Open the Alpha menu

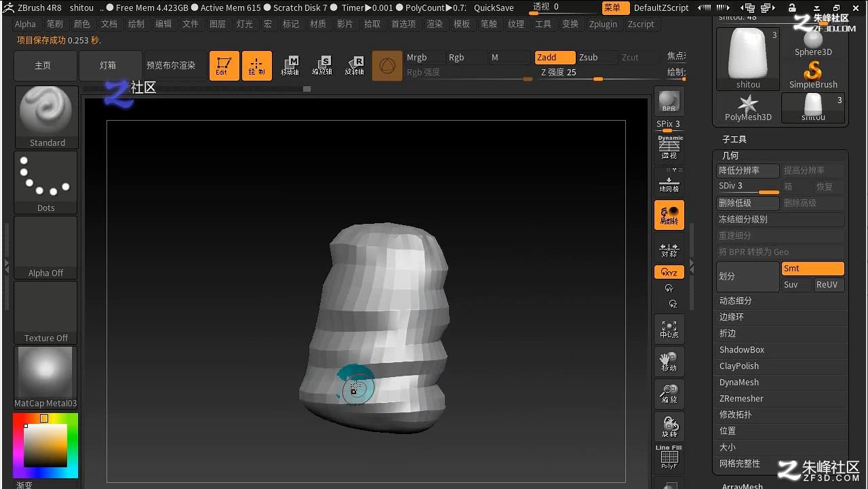pyautogui.click(x=25, y=24)
